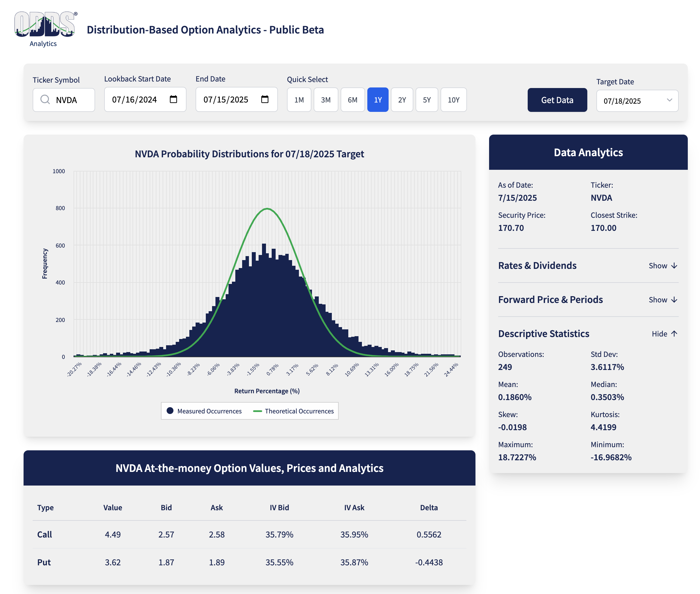Toggle Theoretical Occurrences legend line

coord(257,411)
